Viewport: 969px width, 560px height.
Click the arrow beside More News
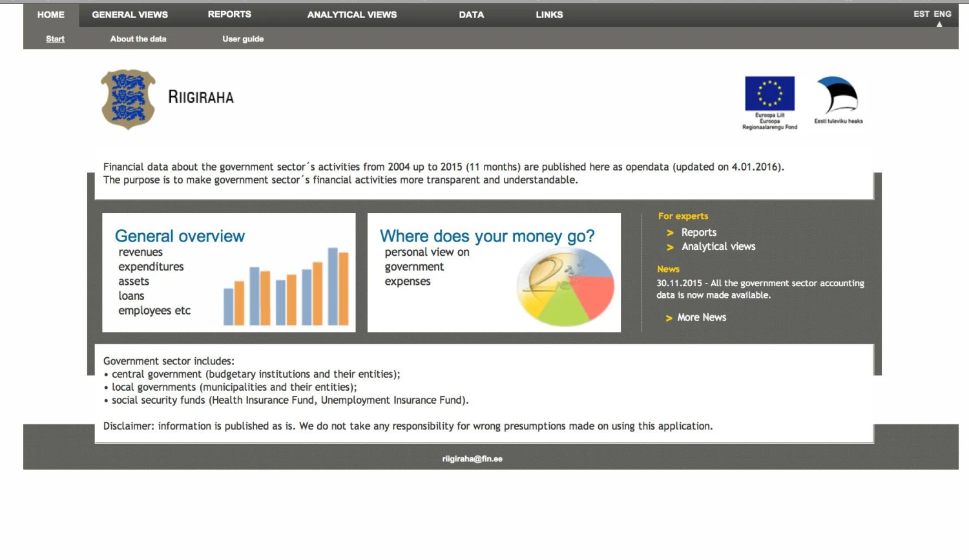(669, 318)
